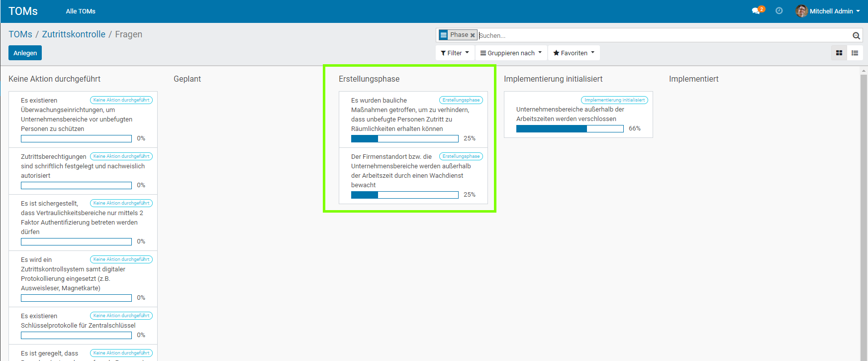The height and width of the screenshot is (361, 868).
Task: Open the Filter dropdown
Action: pos(455,53)
